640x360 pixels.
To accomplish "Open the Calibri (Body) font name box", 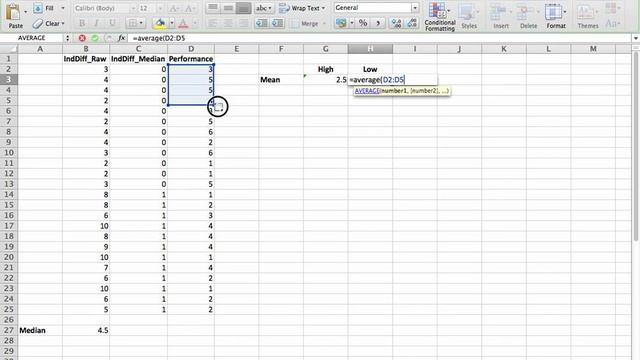I will (x=104, y=8).
